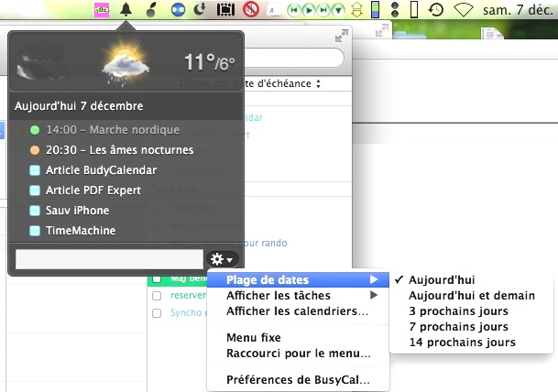Click the quick entry text field
558x392 pixels.
tap(109, 259)
